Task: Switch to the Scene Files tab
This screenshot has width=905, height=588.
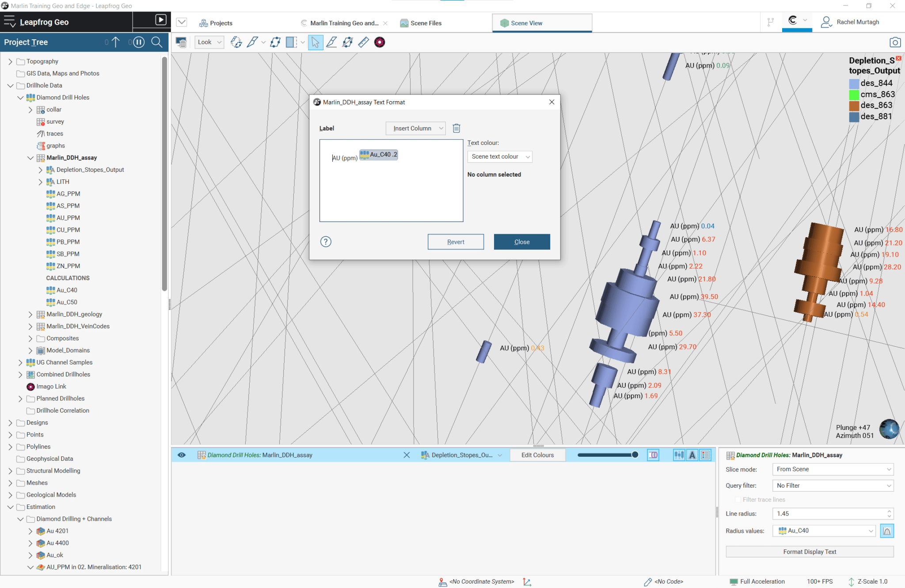Action: coord(421,23)
